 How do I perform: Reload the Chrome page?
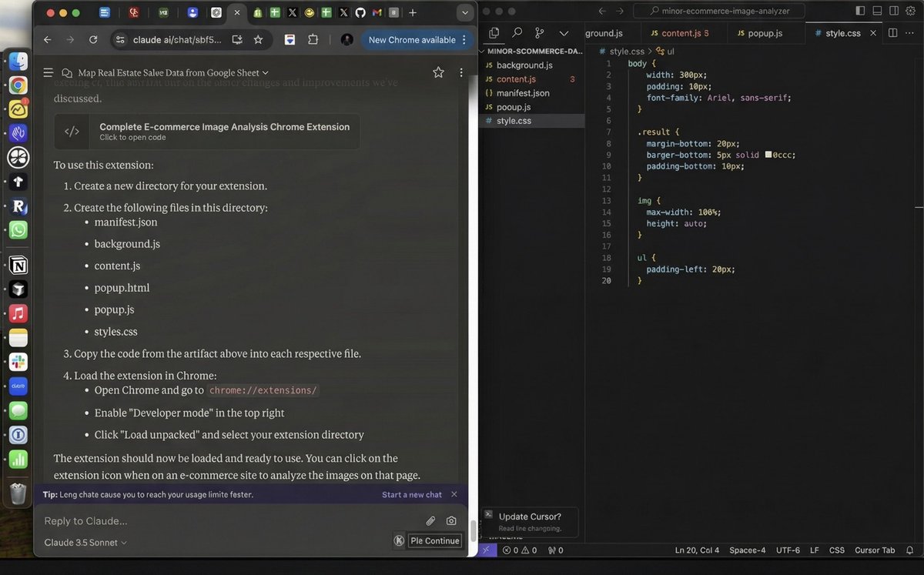point(93,40)
